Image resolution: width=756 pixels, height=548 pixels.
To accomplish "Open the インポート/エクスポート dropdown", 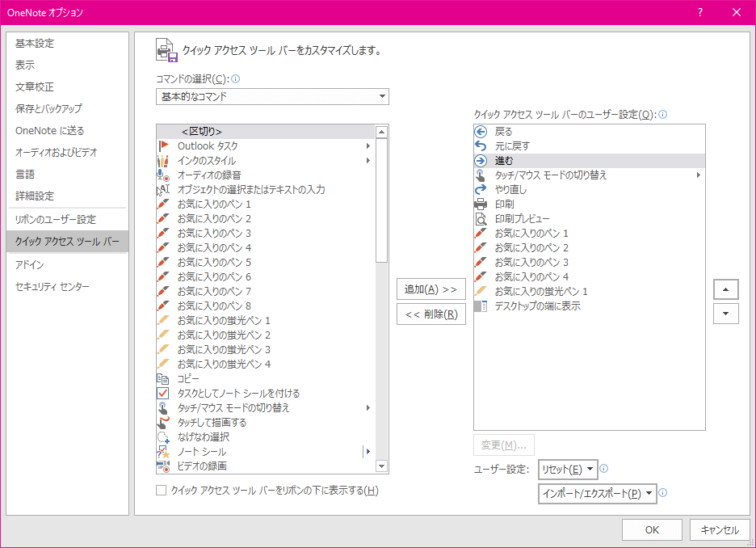I will point(598,494).
